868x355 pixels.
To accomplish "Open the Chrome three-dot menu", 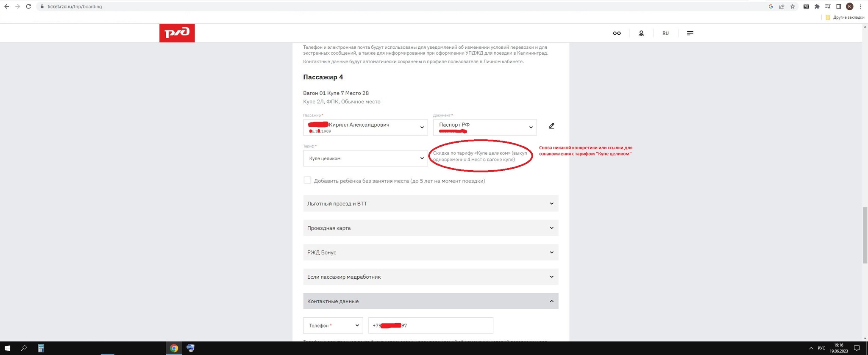I will (861, 6).
